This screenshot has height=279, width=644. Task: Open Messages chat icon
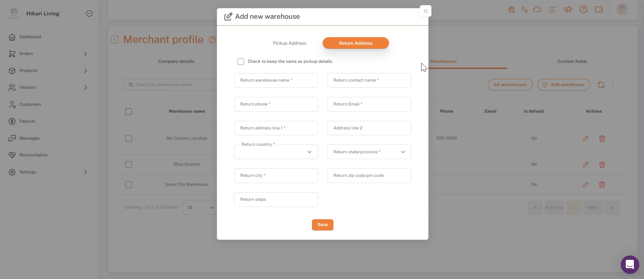tap(12, 138)
